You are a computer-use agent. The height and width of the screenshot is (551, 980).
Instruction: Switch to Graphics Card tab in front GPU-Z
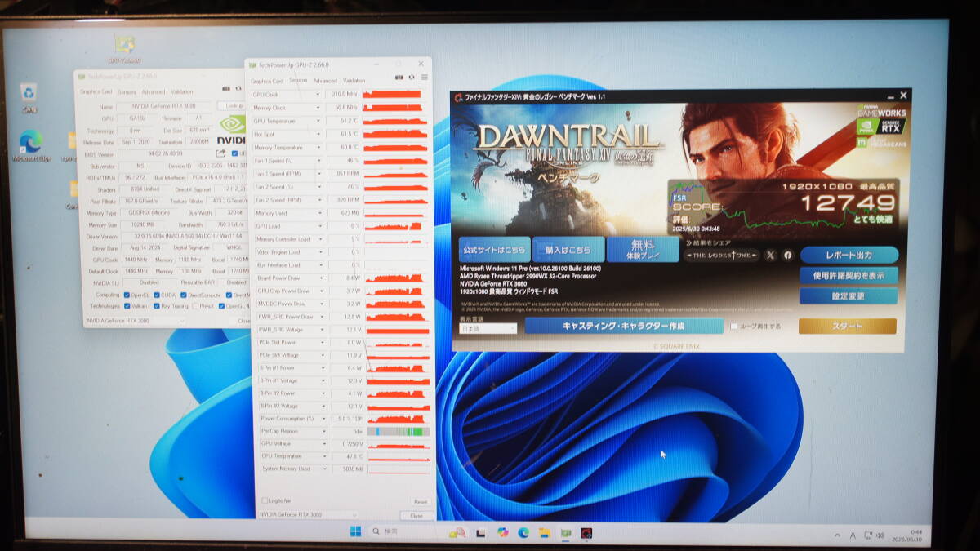click(267, 81)
